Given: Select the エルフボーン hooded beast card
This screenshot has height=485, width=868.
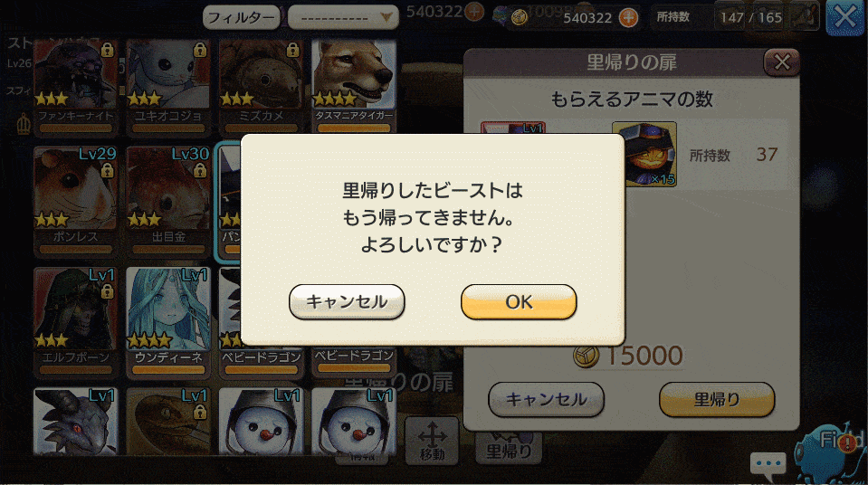Looking at the screenshot, I should coord(76,321).
